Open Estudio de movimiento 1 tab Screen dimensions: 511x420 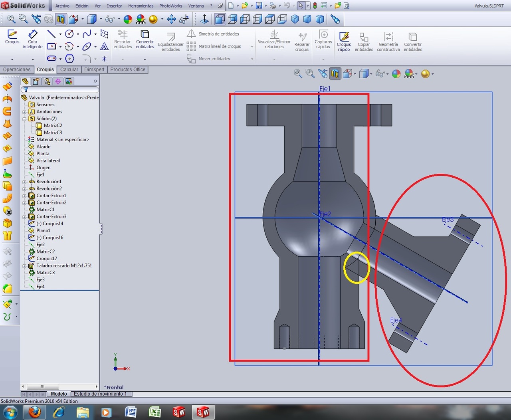(100, 394)
